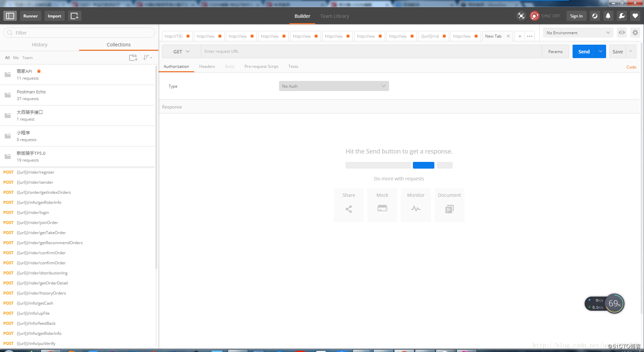Click the heart icon
The height and width of the screenshot is (352, 644).
point(635,16)
